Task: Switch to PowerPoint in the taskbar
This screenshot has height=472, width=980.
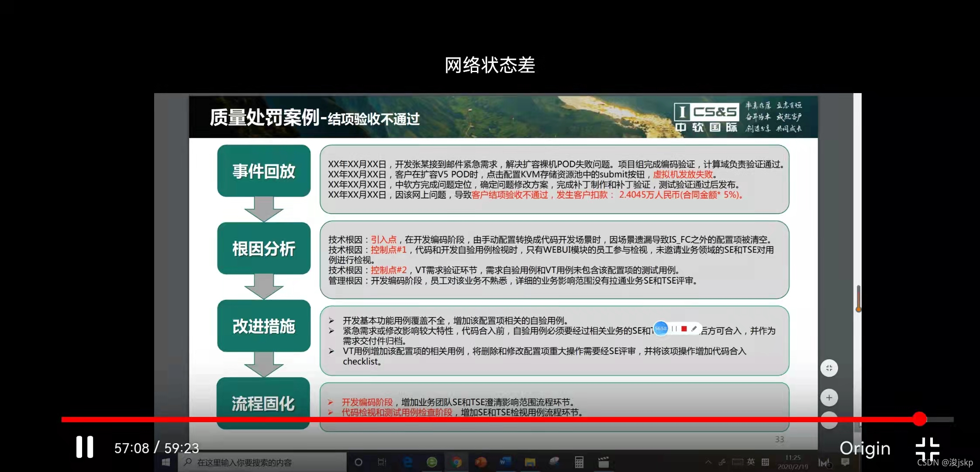Action: 481,462
